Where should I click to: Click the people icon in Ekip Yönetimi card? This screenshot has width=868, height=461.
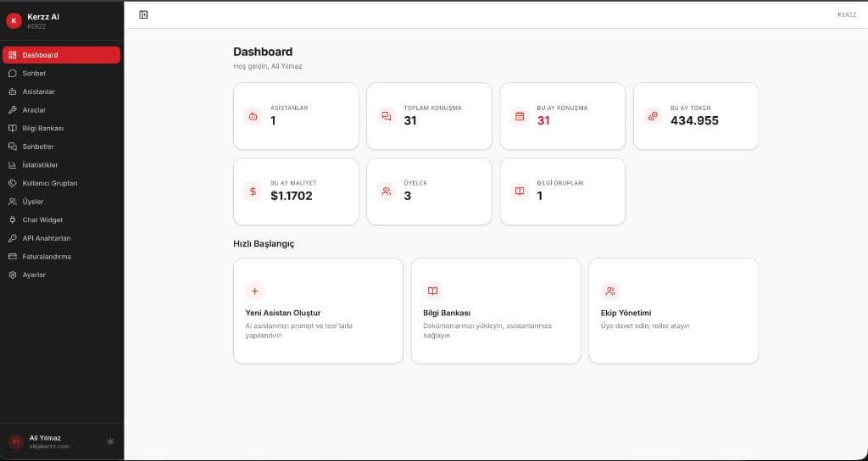click(x=610, y=292)
